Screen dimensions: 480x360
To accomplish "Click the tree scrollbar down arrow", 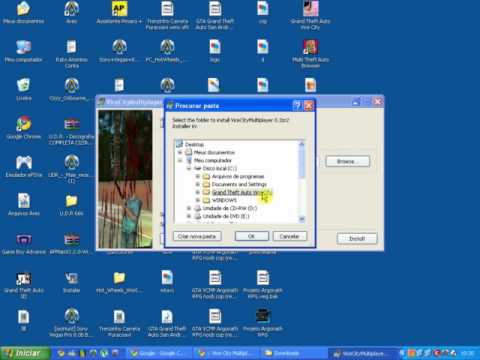I will [x=302, y=219].
